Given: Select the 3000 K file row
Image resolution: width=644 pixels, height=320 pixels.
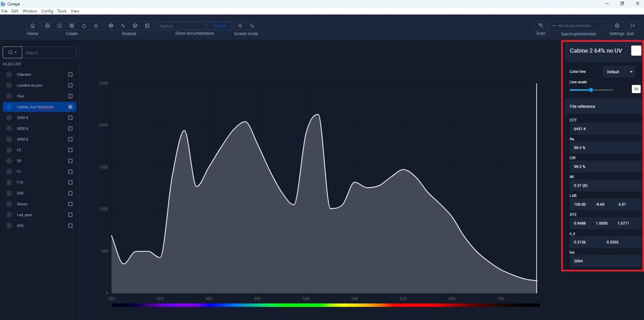Looking at the screenshot, I should tap(39, 118).
